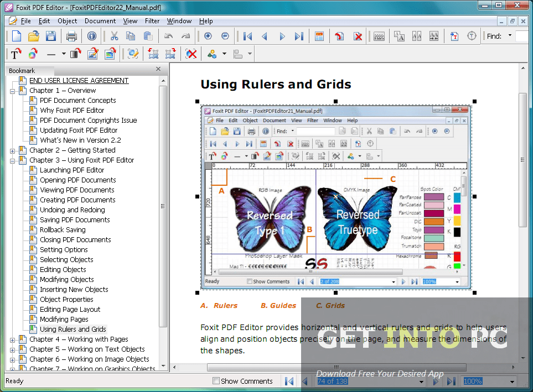Save the document with the floppy disk icon

point(51,36)
